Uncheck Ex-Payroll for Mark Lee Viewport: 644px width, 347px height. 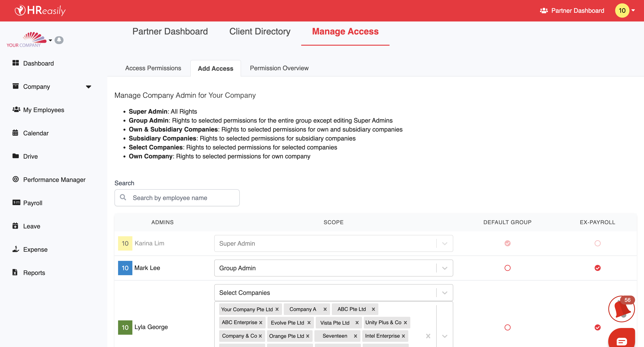click(x=597, y=268)
